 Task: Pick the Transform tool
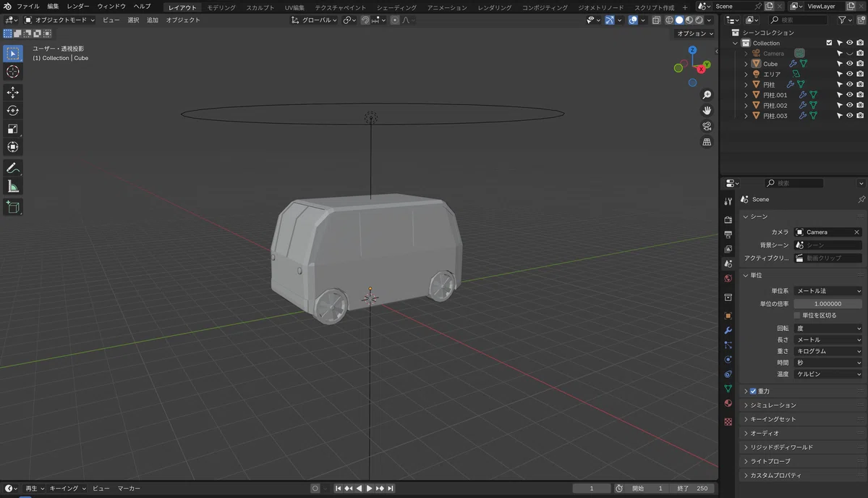13,147
